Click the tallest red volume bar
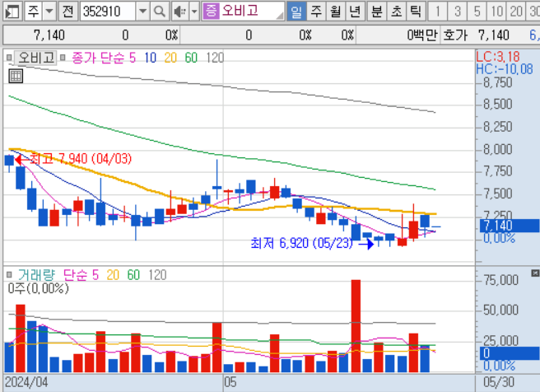The height and width of the screenshot is (392, 540). (x=356, y=326)
